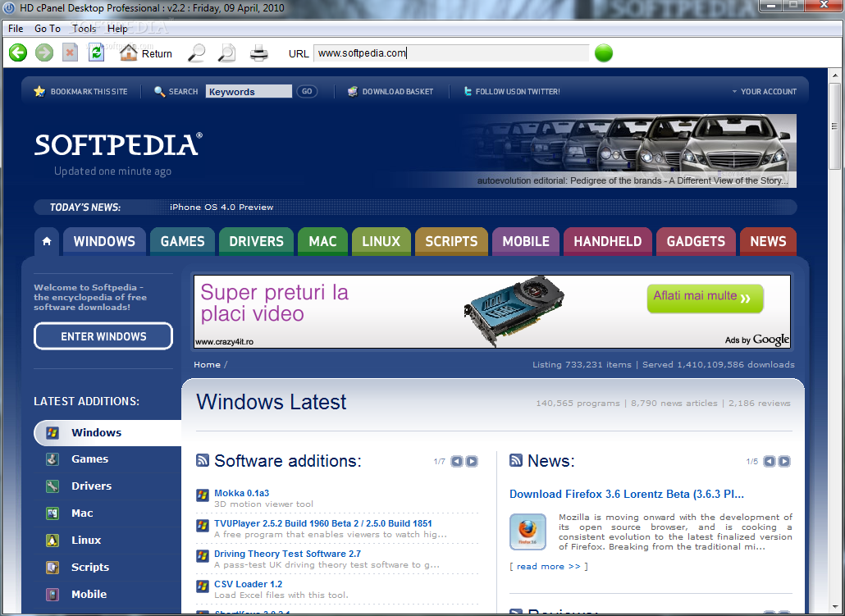
Task: Print the page with printer icon
Action: click(259, 52)
